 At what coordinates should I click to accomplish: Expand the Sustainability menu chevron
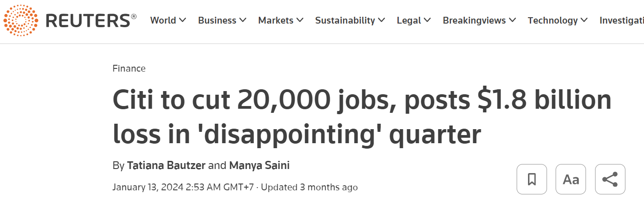382,20
